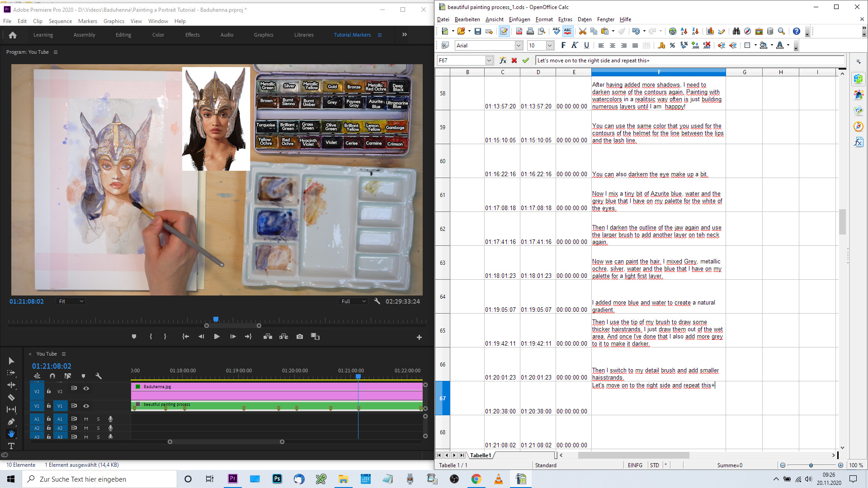Open timeline display settings wrench

99,376
